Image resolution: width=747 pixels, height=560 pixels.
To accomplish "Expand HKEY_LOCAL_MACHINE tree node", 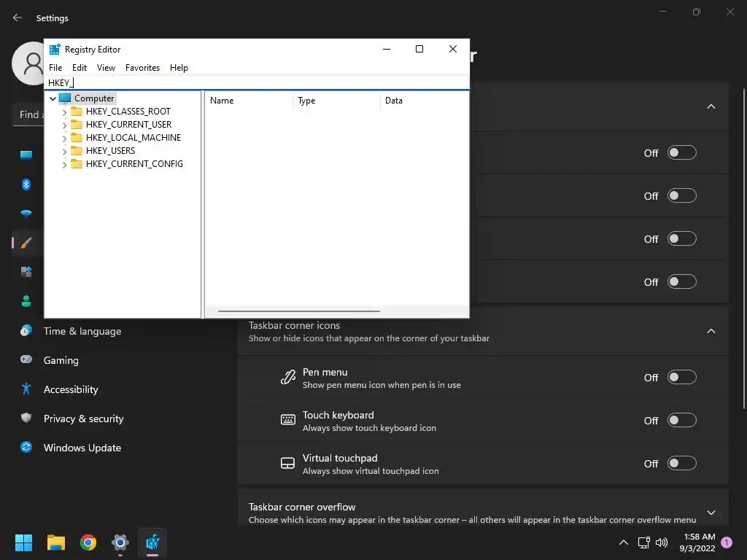I will click(x=64, y=139).
